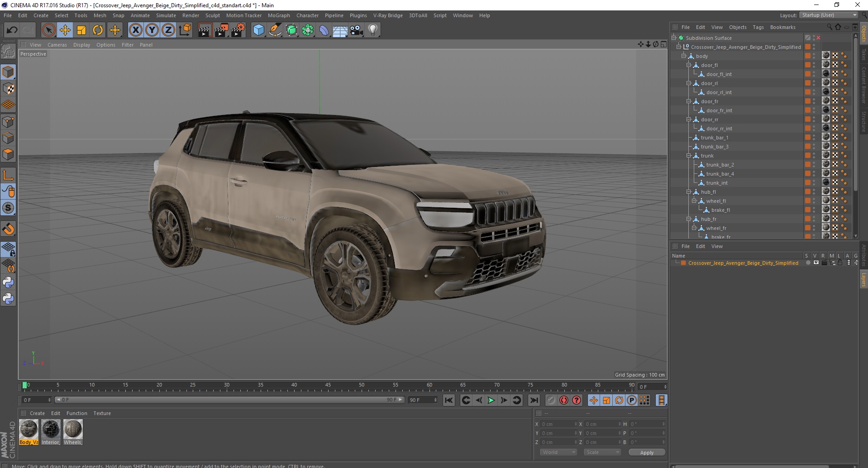The image size is (868, 468).
Task: Play the animation forward
Action: click(491, 400)
